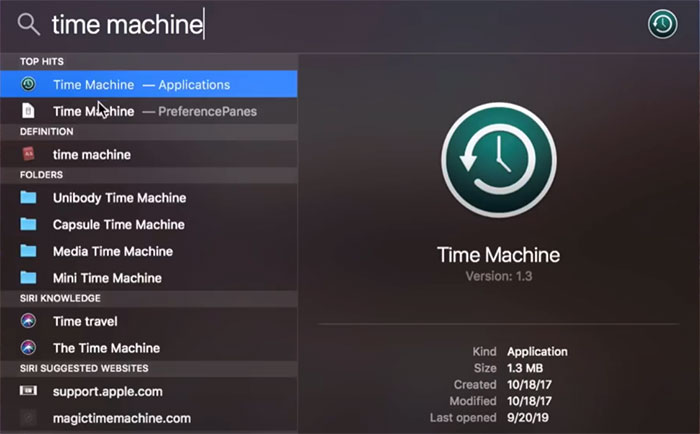
Task: Click the Siri icon beside The Time Machine
Action: pos(29,347)
